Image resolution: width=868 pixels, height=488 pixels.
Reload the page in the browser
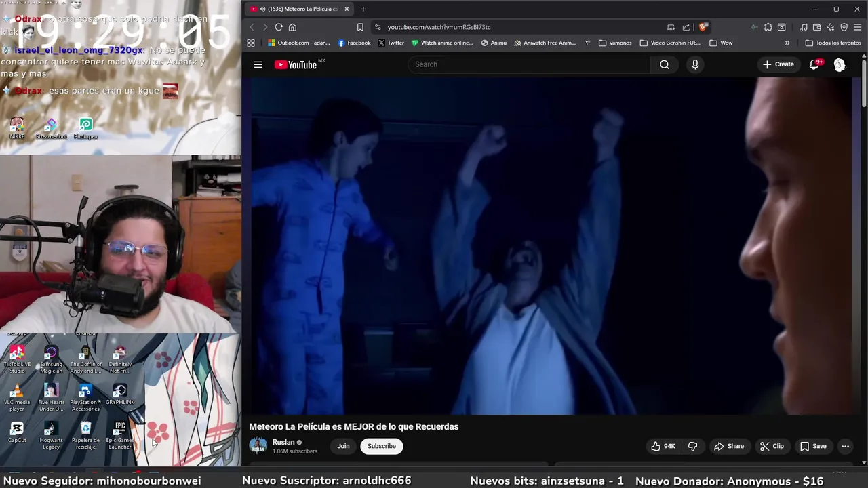(x=279, y=27)
